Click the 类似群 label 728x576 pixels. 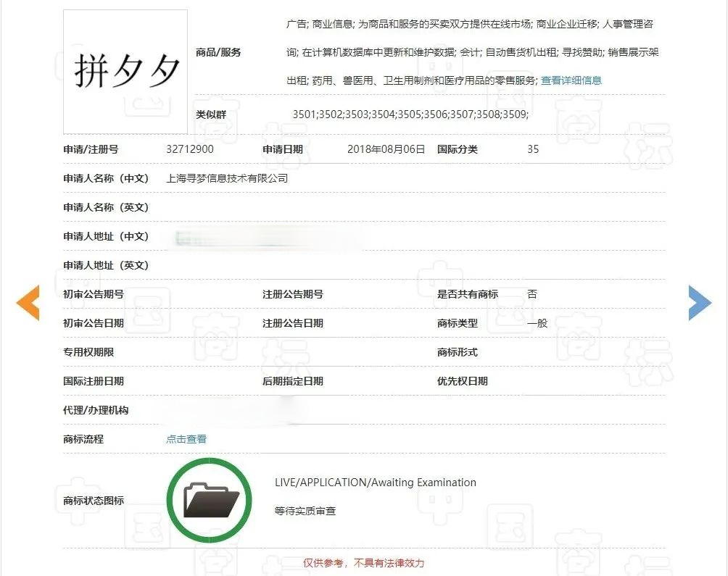click(211, 114)
